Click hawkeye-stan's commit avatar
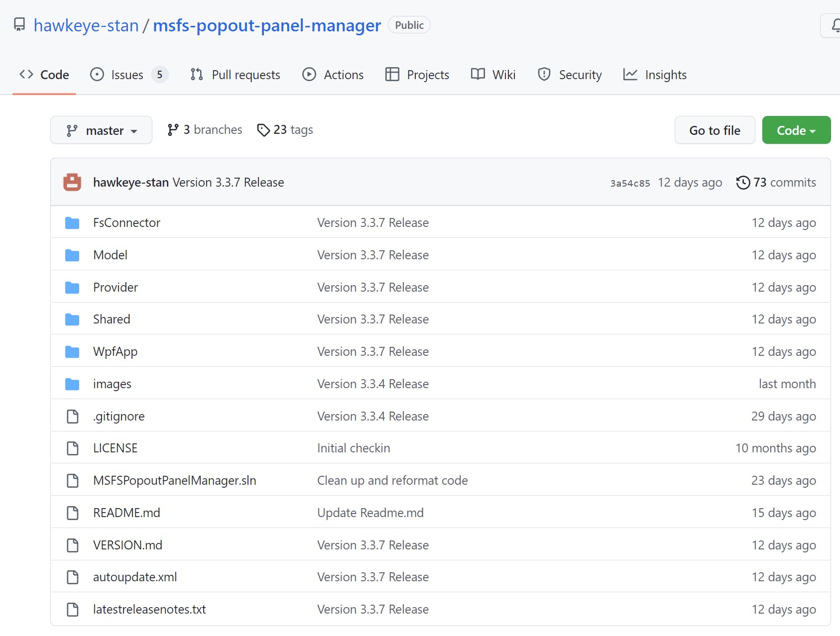The width and height of the screenshot is (840, 636). pos(72,182)
